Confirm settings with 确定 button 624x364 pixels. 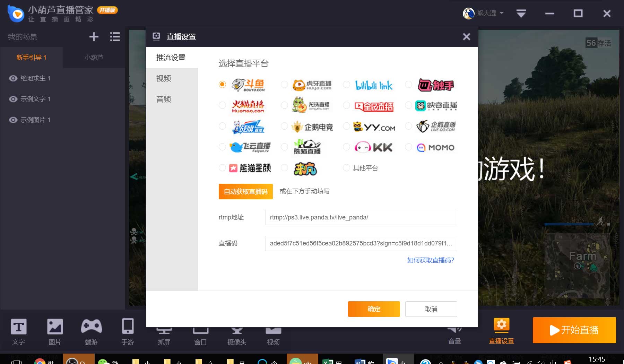(x=374, y=309)
